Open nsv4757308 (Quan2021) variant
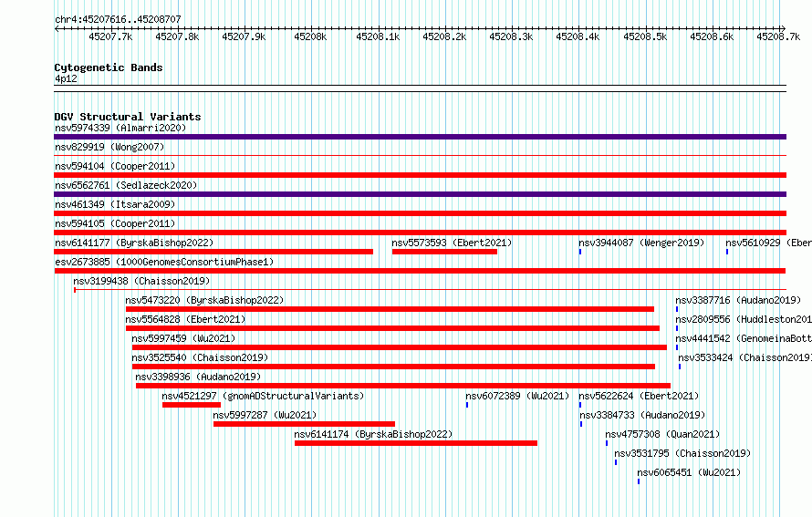Image resolution: width=812 pixels, height=517 pixels. (x=662, y=434)
